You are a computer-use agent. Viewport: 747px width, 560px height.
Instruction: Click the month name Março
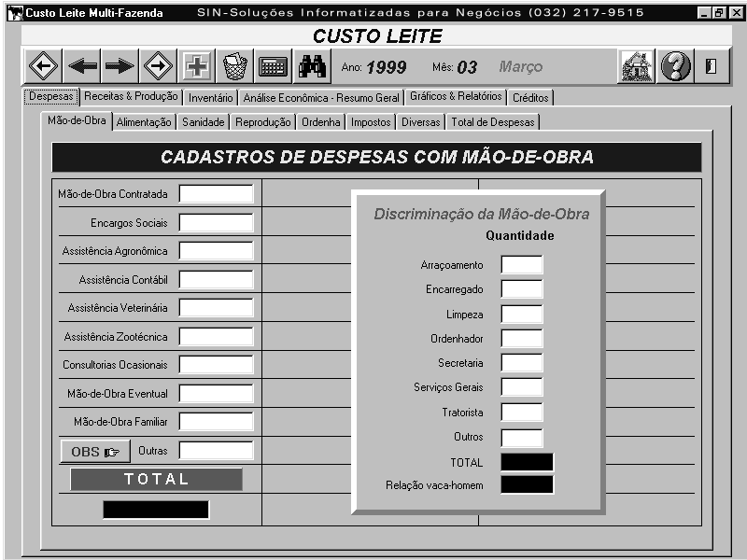tap(521, 66)
